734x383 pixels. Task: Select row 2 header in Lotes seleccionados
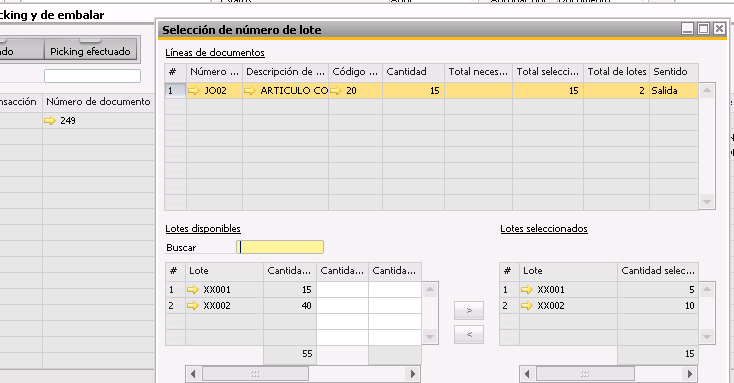(x=509, y=305)
